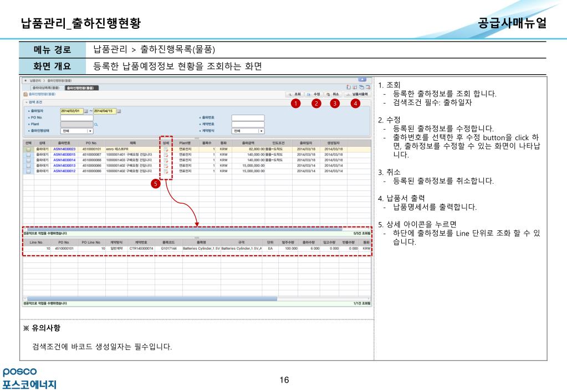The width and height of the screenshot is (567, 392).
Task: Open shipment link ASN14030015
Action: [64, 154]
